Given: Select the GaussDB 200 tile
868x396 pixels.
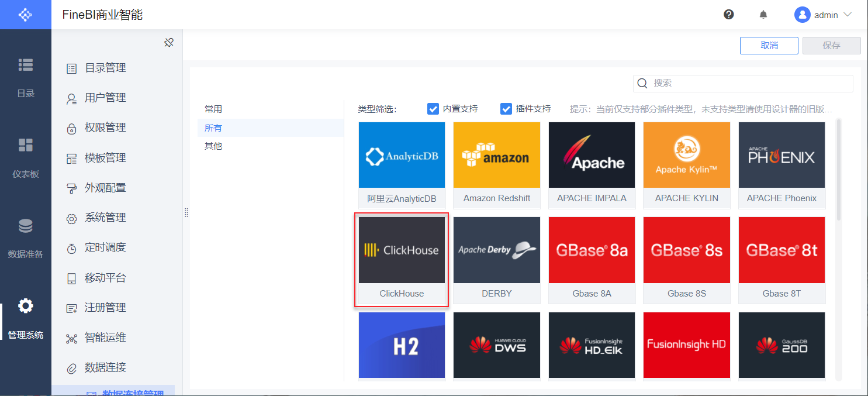Looking at the screenshot, I should point(781,346).
